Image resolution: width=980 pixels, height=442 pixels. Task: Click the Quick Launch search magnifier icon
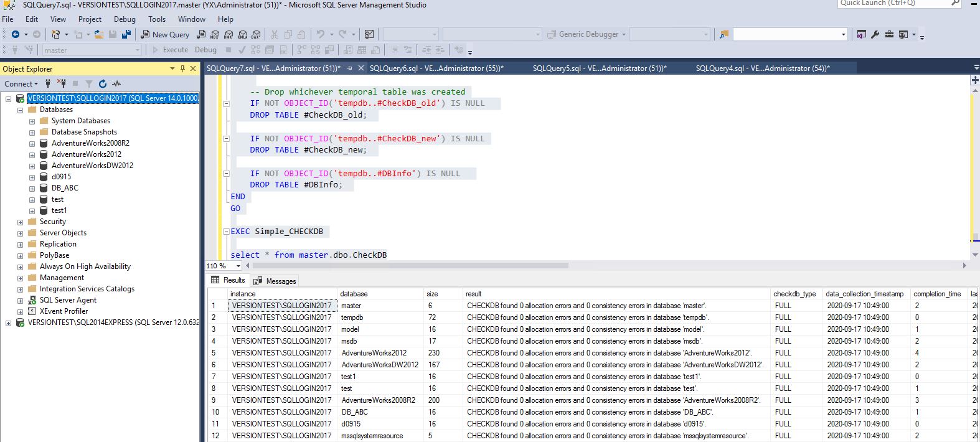coord(955,3)
